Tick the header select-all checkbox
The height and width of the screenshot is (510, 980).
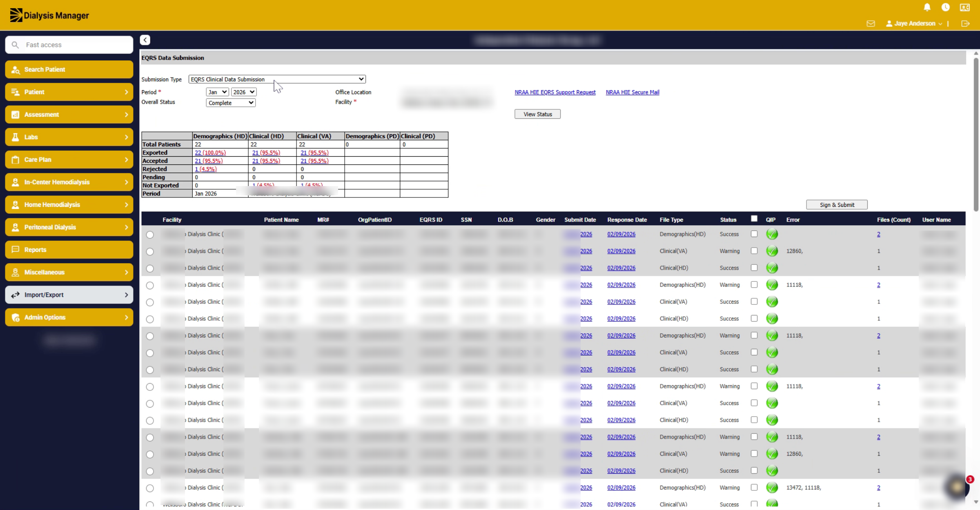pyautogui.click(x=754, y=219)
